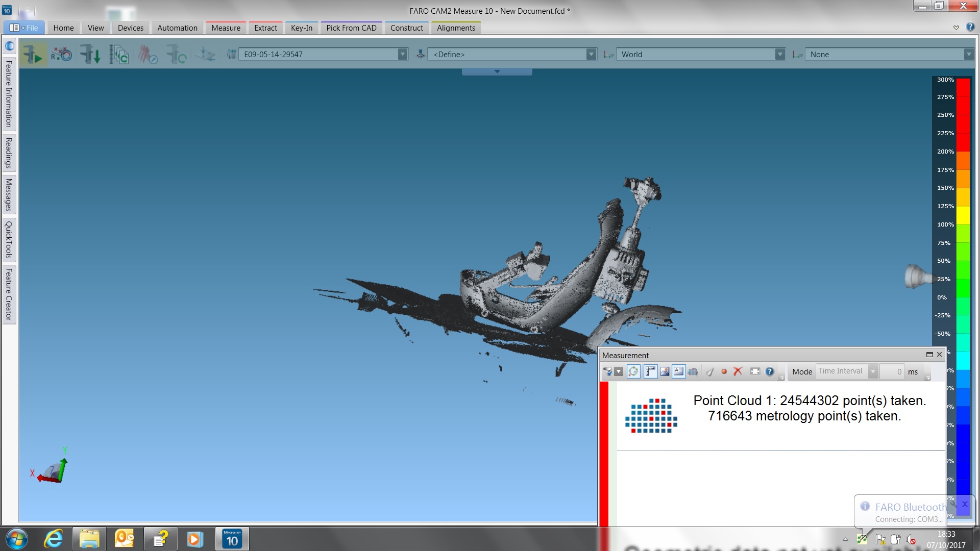Open the Define dropdown arrow
Viewport: 980px width, 551px height.
click(591, 54)
